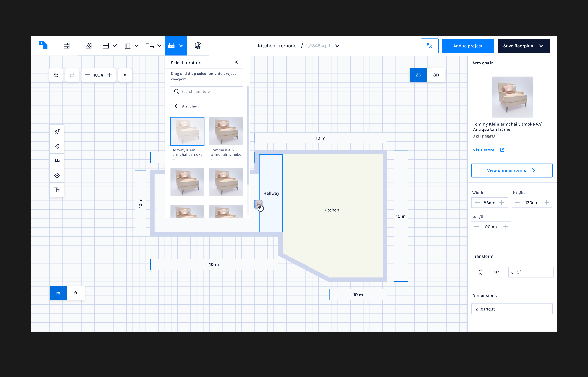Click the undo arrow button
The width and height of the screenshot is (588, 377).
[x=56, y=75]
